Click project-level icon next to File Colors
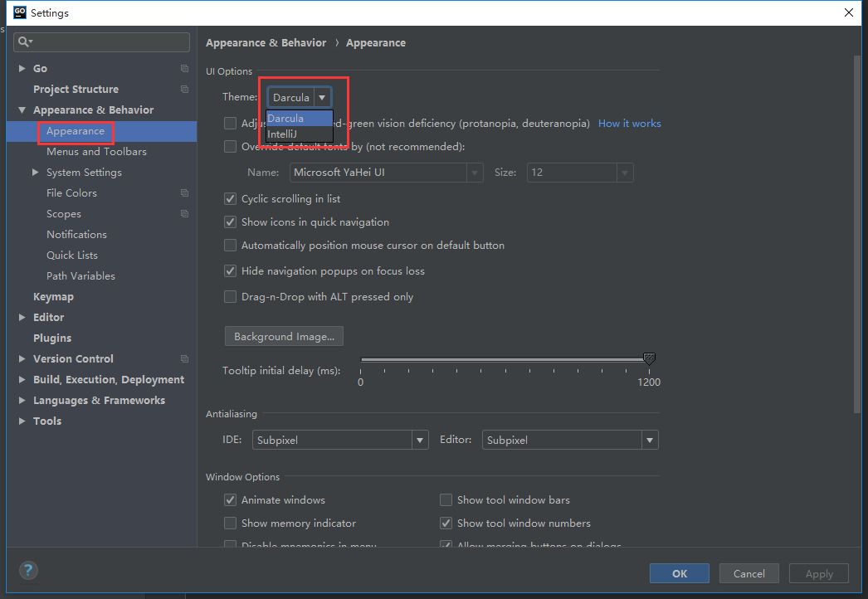Image resolution: width=868 pixels, height=599 pixels. click(185, 193)
